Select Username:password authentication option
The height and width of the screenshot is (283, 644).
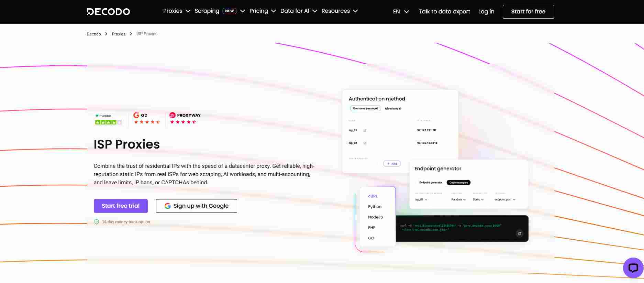(x=365, y=109)
